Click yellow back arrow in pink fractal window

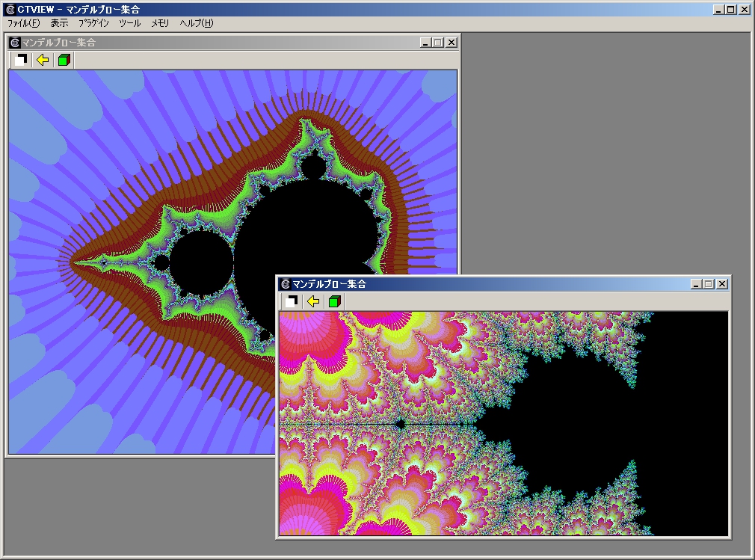point(313,301)
